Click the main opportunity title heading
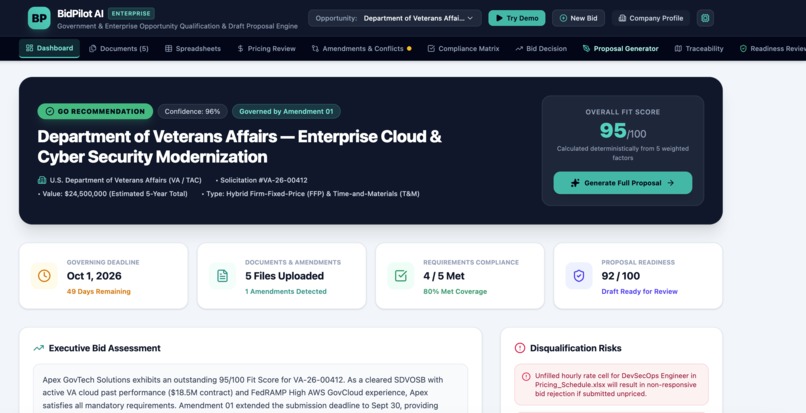This screenshot has width=806, height=413. (240, 147)
